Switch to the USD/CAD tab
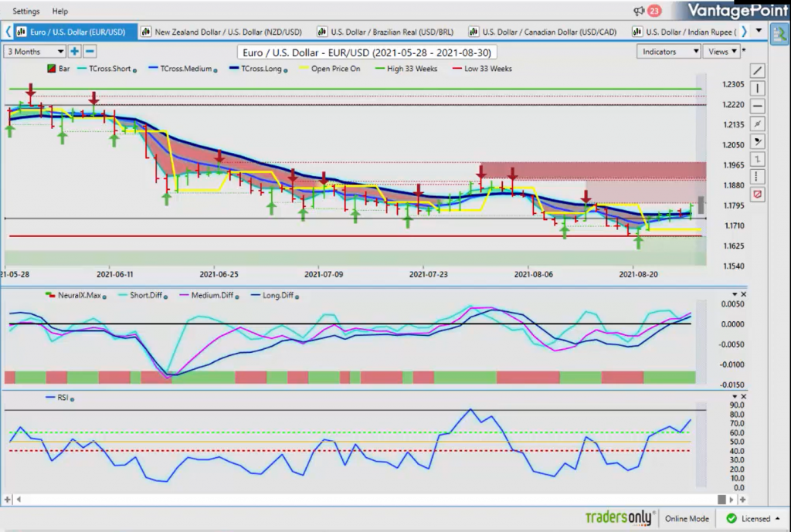 coord(543,32)
